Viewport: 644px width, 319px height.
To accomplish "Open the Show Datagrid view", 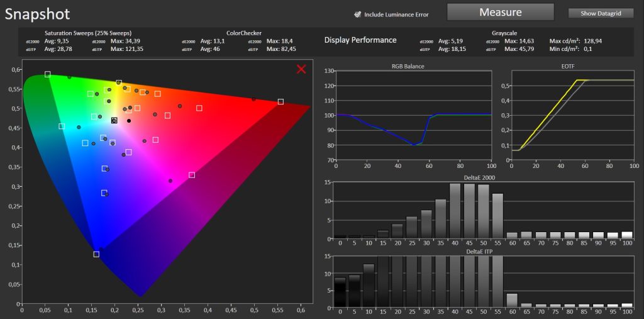I will pos(601,14).
